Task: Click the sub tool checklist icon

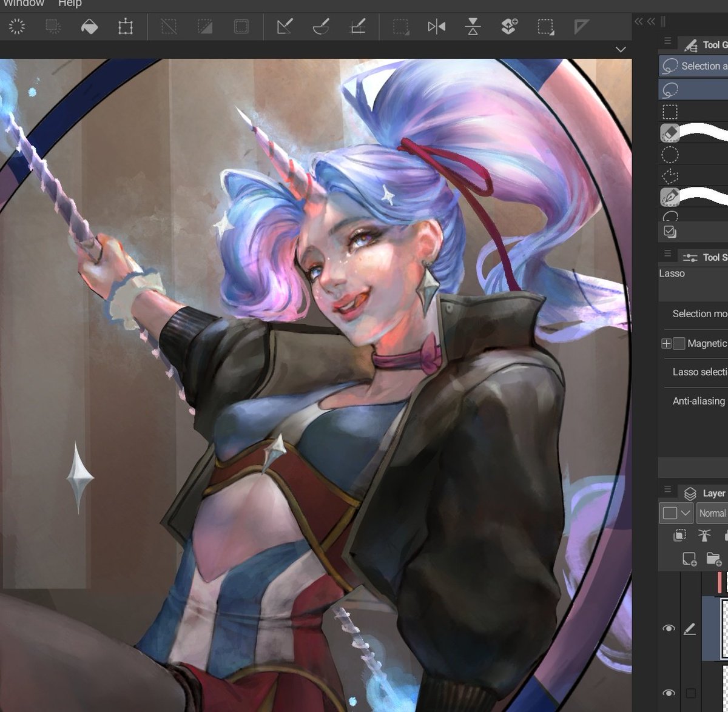Action: (x=670, y=232)
